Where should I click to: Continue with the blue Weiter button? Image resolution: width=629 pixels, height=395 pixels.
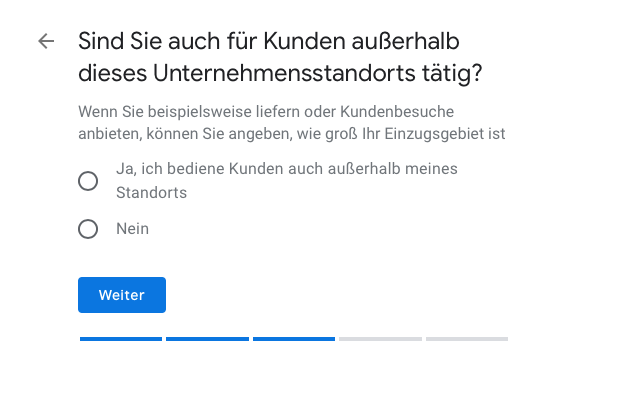click(122, 295)
